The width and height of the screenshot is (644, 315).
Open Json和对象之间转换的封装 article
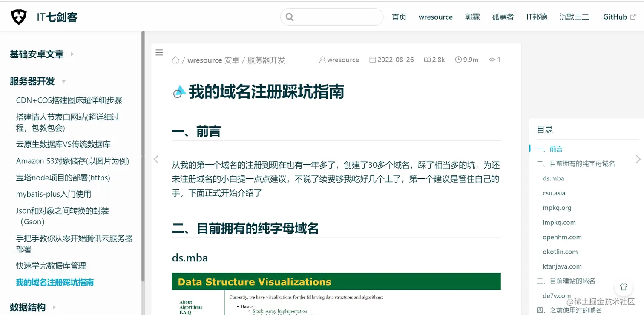point(63,216)
